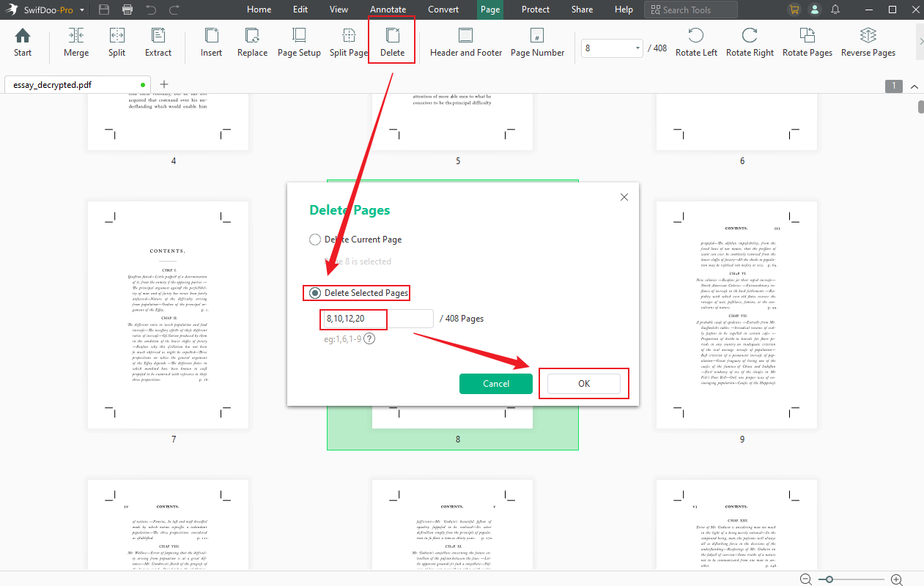924x586 pixels.
Task: Cancel the Delete Pages dialog
Action: click(x=496, y=383)
